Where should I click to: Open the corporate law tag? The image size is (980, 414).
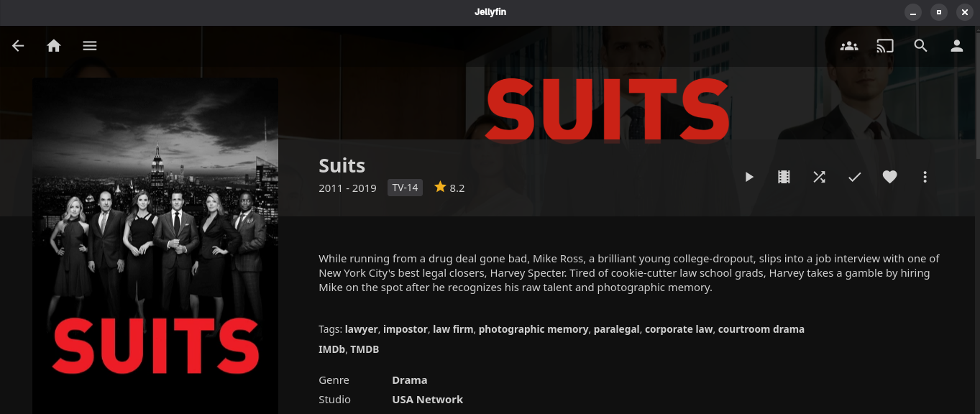pos(679,329)
